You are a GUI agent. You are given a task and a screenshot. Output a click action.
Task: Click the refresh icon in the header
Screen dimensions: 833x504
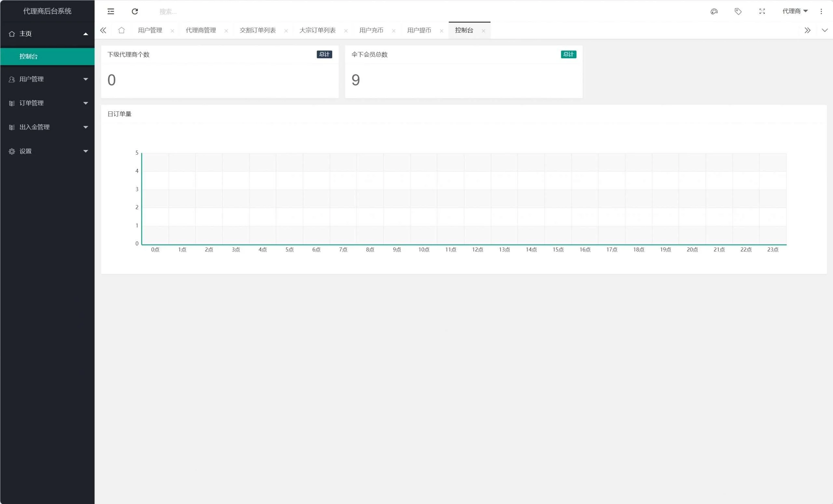(135, 11)
